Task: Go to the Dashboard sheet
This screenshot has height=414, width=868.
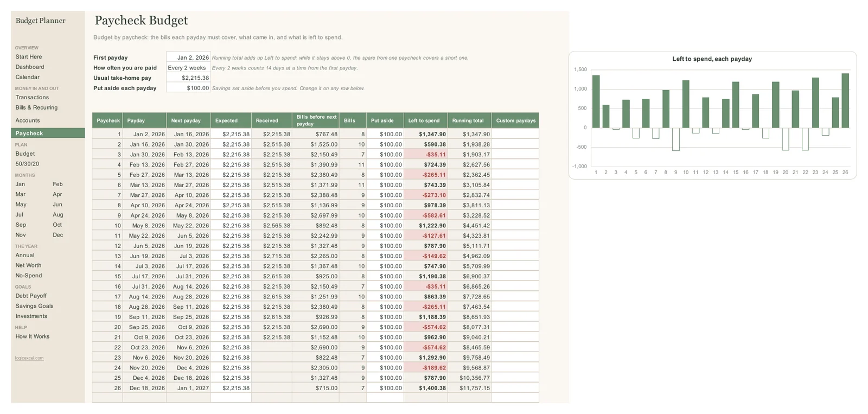Action: (30, 67)
